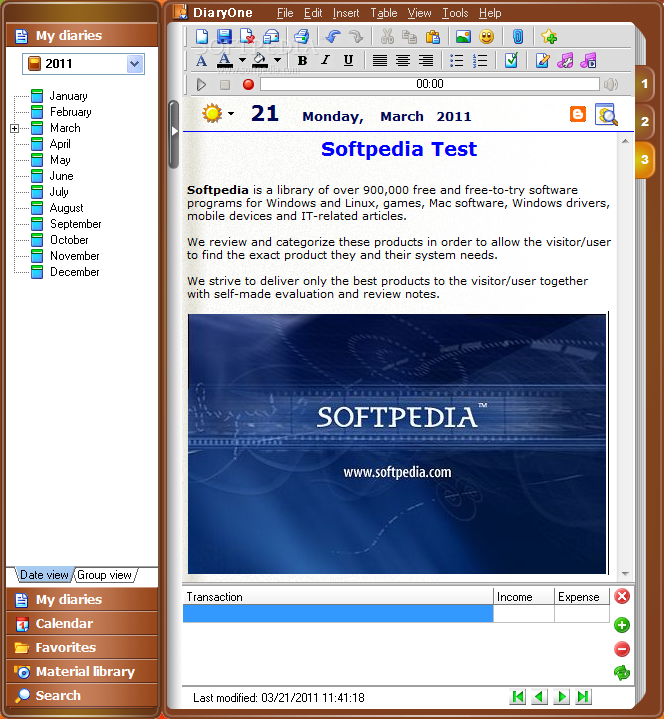
Task: Select December in the month tree
Action: 75,272
